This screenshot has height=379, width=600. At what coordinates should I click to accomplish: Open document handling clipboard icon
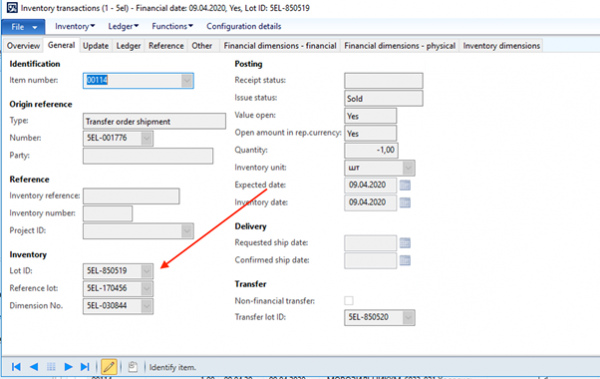133,367
